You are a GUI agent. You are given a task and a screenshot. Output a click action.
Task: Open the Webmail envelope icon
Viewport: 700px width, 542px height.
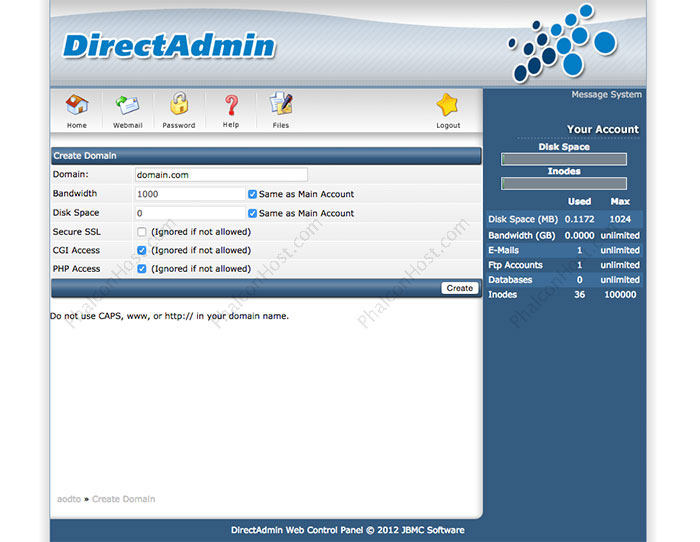tap(128, 105)
